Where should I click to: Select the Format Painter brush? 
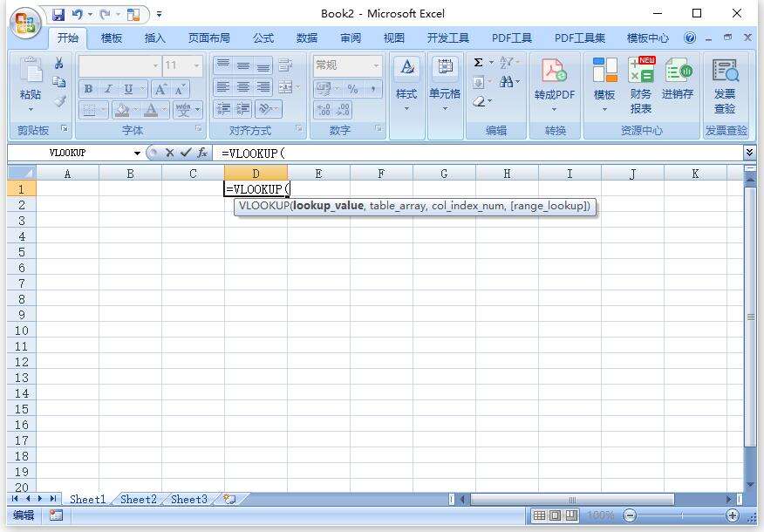click(59, 101)
